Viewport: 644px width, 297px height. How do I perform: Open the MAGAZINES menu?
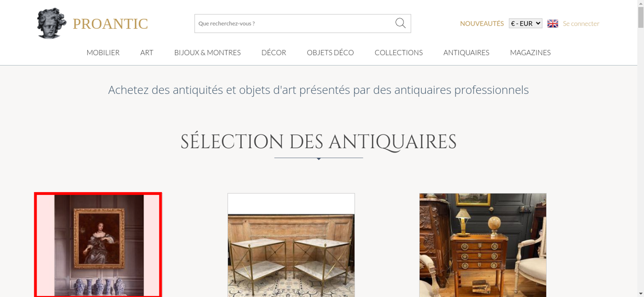(530, 52)
